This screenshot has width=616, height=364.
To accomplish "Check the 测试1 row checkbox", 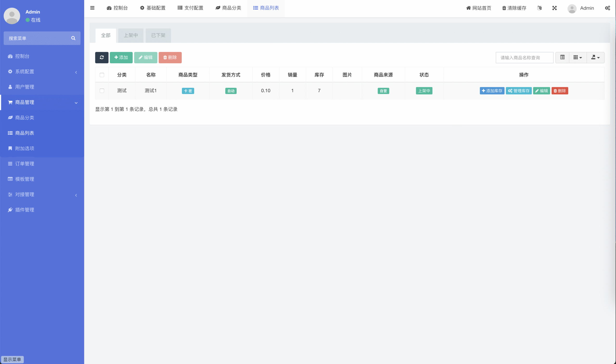I will pos(102,91).
